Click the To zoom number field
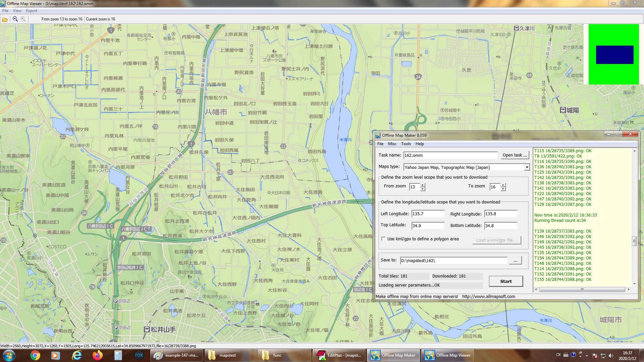 click(495, 187)
